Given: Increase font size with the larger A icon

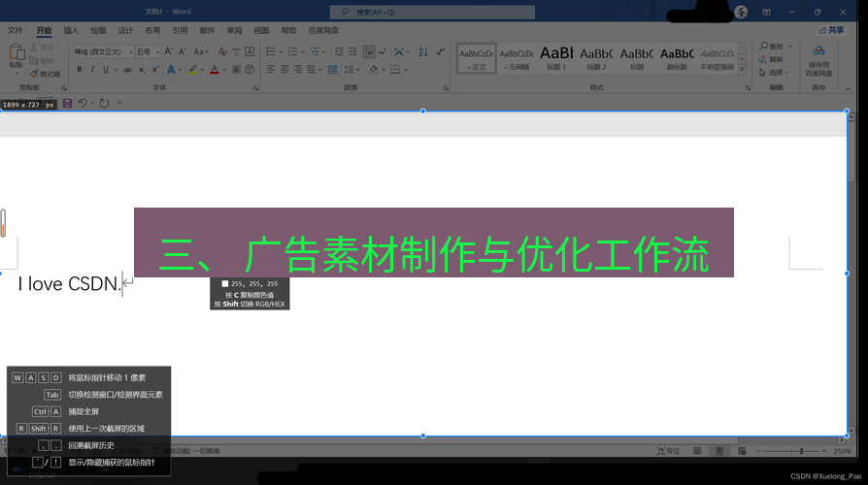Looking at the screenshot, I should [169, 51].
